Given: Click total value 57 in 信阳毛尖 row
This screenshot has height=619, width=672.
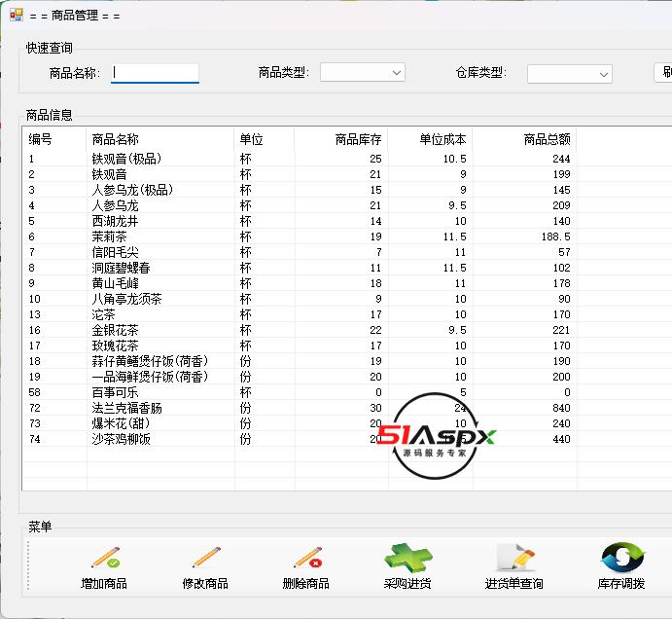Looking at the screenshot, I should click(564, 252).
